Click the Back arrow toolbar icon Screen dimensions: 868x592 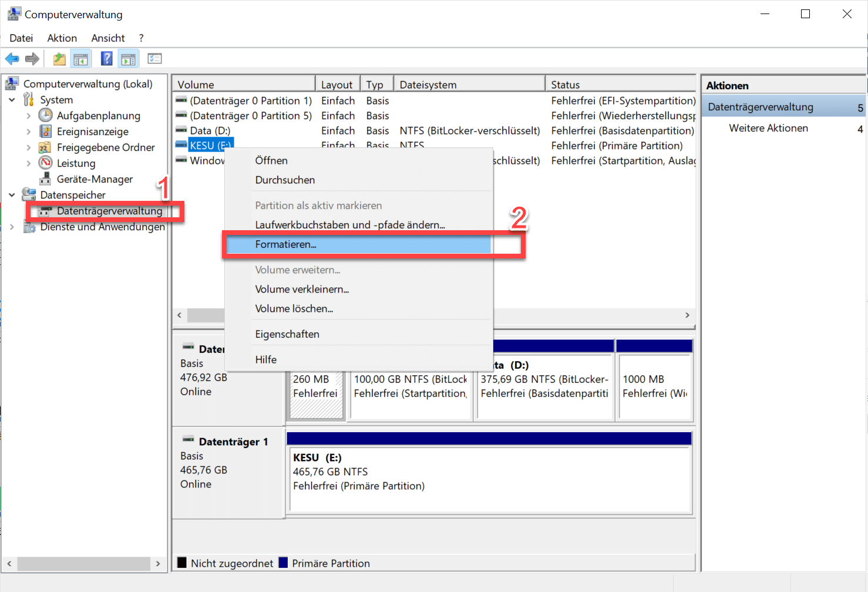[x=12, y=59]
